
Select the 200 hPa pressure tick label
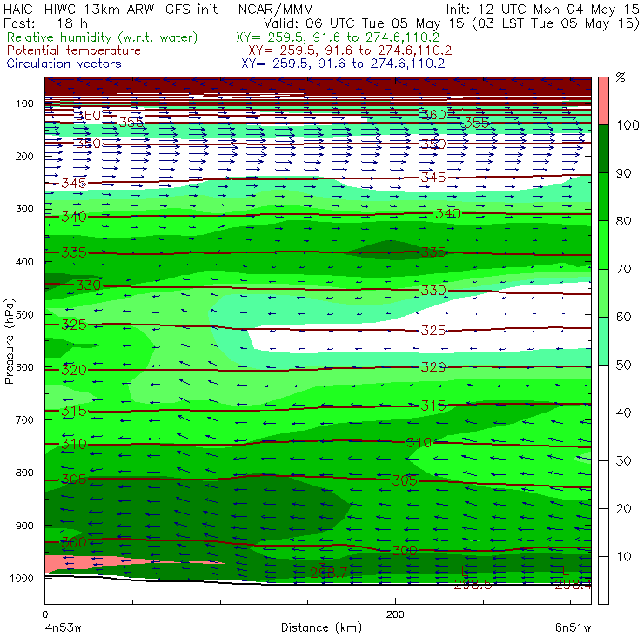point(24,156)
